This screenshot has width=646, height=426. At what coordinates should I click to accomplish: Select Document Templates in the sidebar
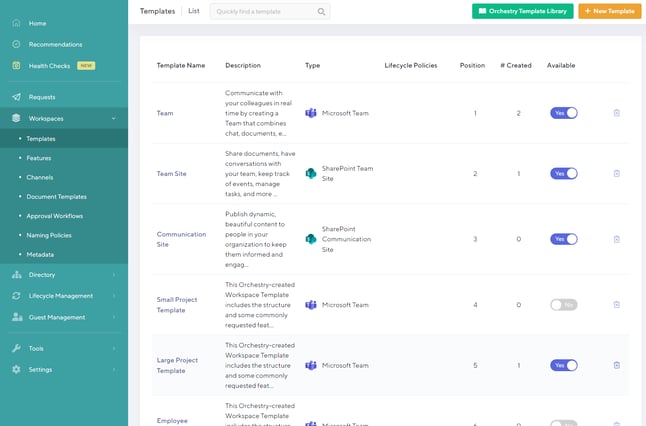pyautogui.click(x=56, y=197)
